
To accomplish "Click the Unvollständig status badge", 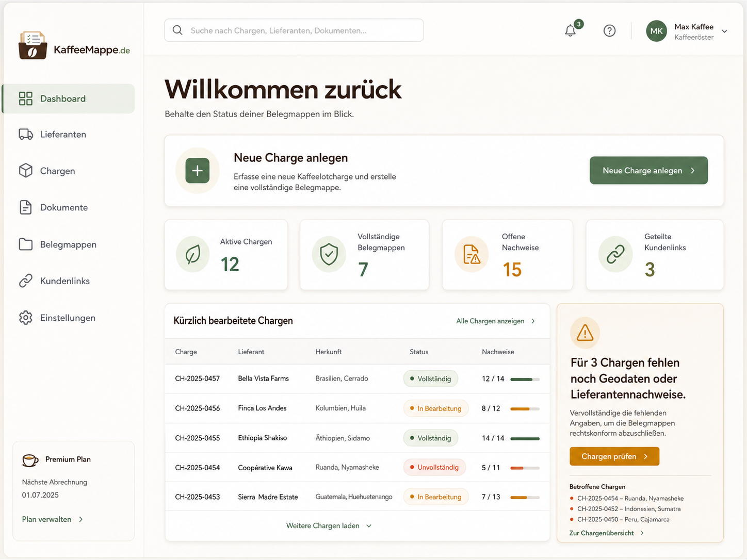I will click(434, 467).
